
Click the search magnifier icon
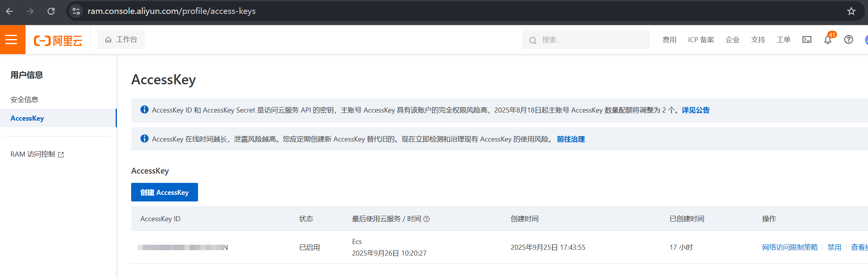pyautogui.click(x=533, y=40)
